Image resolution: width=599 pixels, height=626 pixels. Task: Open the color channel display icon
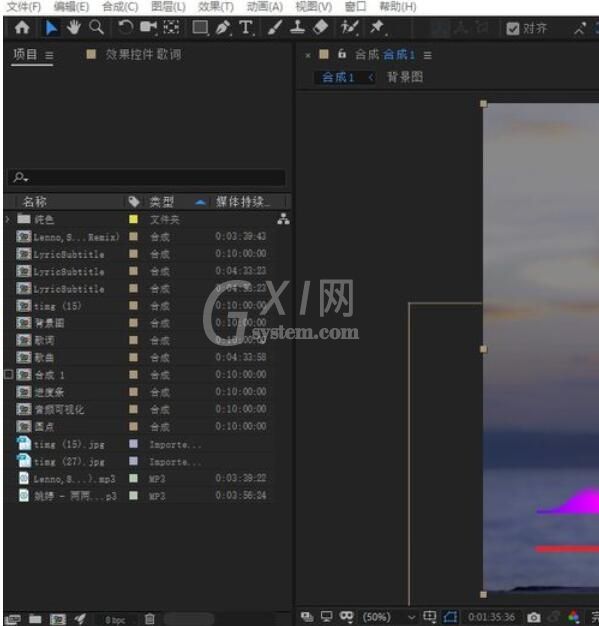(x=574, y=617)
